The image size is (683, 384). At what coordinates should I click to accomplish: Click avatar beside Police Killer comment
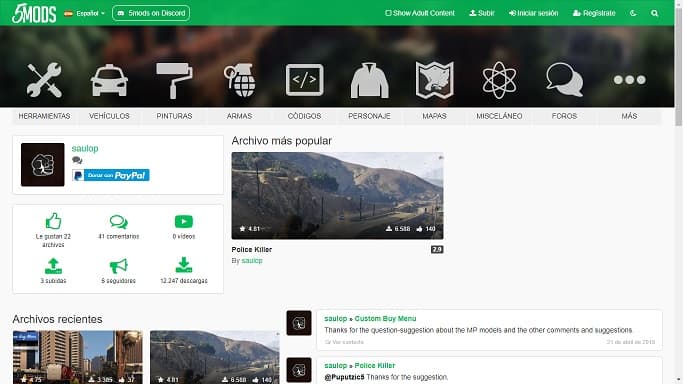coord(299,370)
